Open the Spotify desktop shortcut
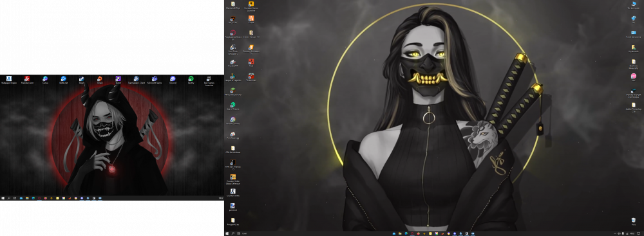Image resolution: width=644 pixels, height=236 pixels. (191, 80)
